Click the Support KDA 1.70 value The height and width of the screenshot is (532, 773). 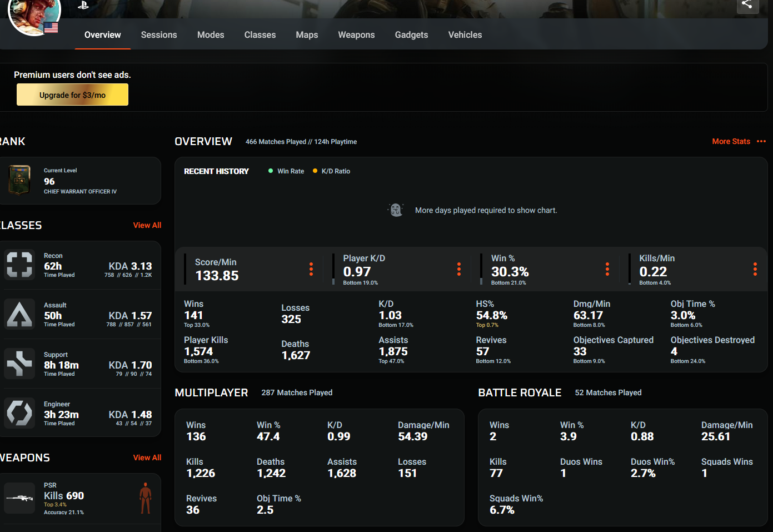130,365
